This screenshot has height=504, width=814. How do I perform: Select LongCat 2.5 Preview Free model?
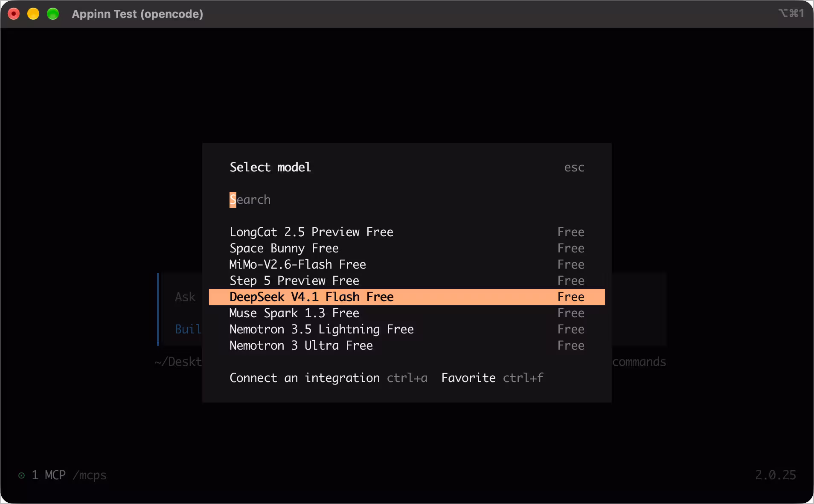click(x=407, y=232)
